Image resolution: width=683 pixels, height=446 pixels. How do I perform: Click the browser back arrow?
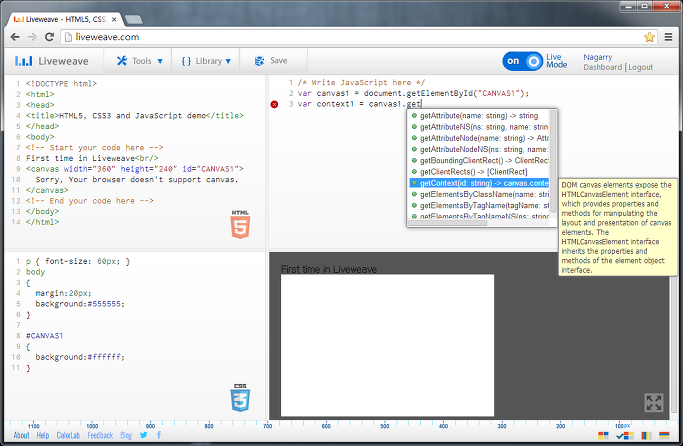(15, 37)
